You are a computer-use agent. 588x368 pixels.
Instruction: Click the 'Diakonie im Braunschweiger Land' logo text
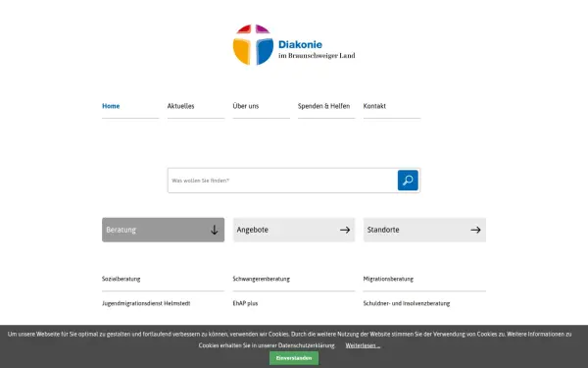317,50
